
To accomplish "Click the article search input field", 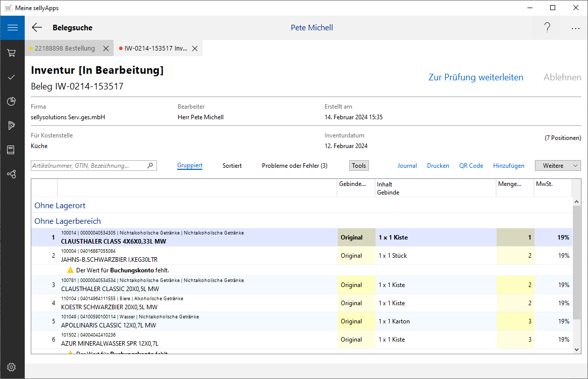I will click(x=88, y=166).
